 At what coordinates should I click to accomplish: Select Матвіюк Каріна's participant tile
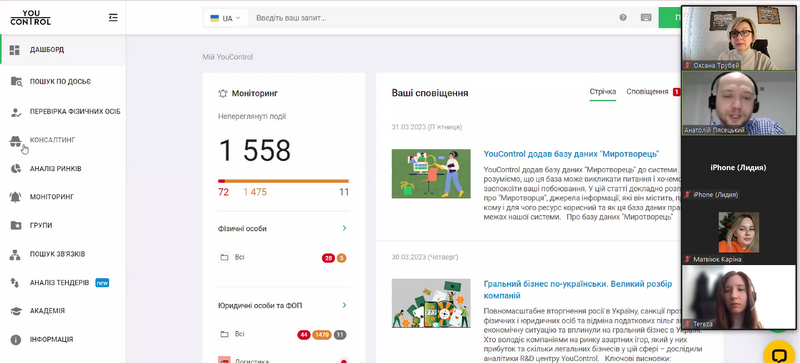point(739,232)
